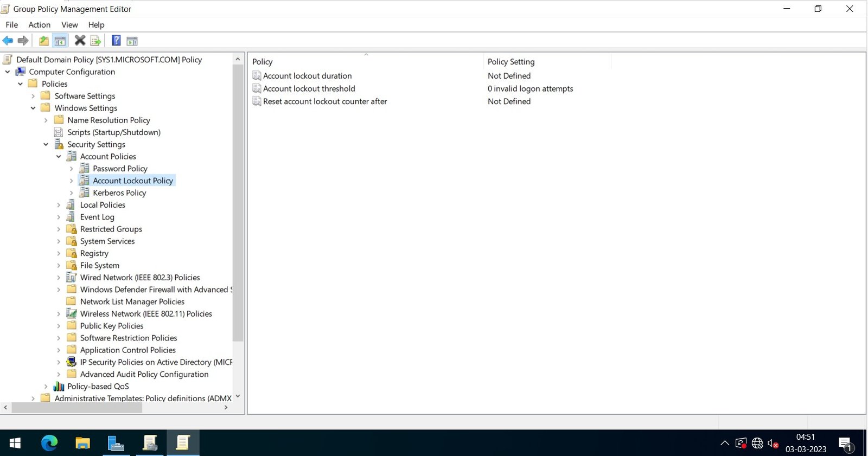
Task: Collapse the Computer Configuration node
Action: point(8,72)
